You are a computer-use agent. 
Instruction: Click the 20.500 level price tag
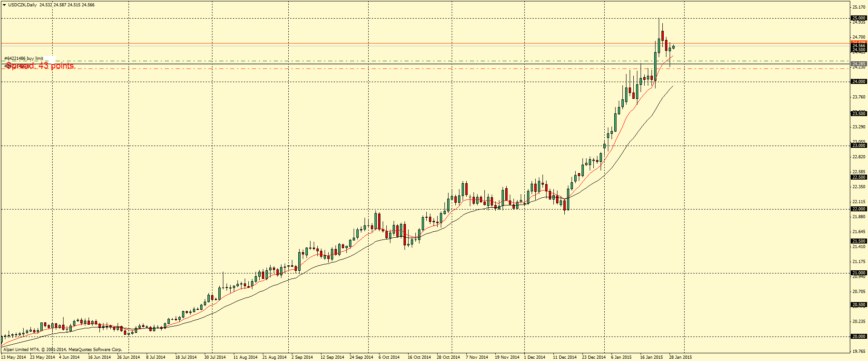click(858, 305)
